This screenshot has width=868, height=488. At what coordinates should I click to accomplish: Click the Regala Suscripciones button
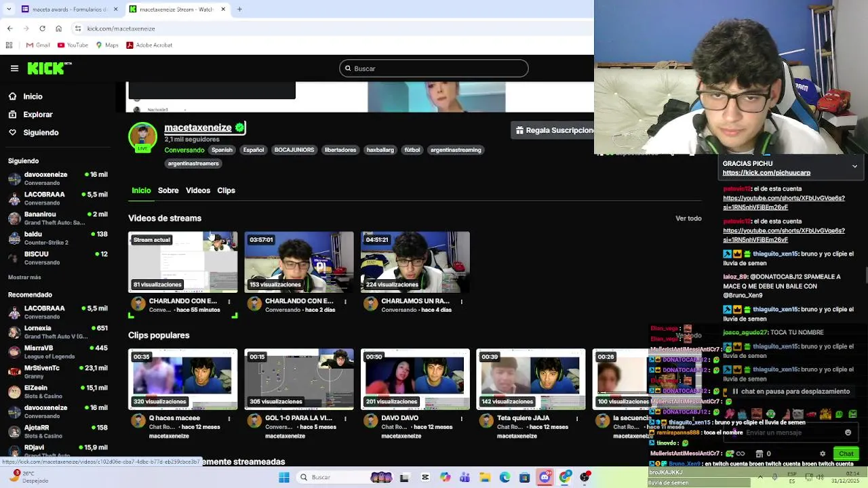(x=553, y=130)
